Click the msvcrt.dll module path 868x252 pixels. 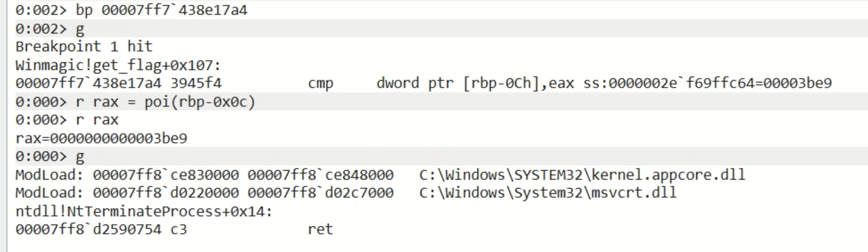click(548, 193)
